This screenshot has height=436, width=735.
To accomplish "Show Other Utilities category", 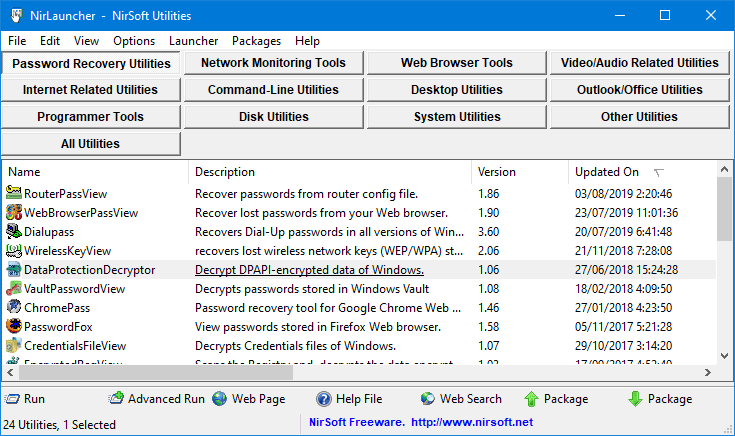I will click(639, 117).
